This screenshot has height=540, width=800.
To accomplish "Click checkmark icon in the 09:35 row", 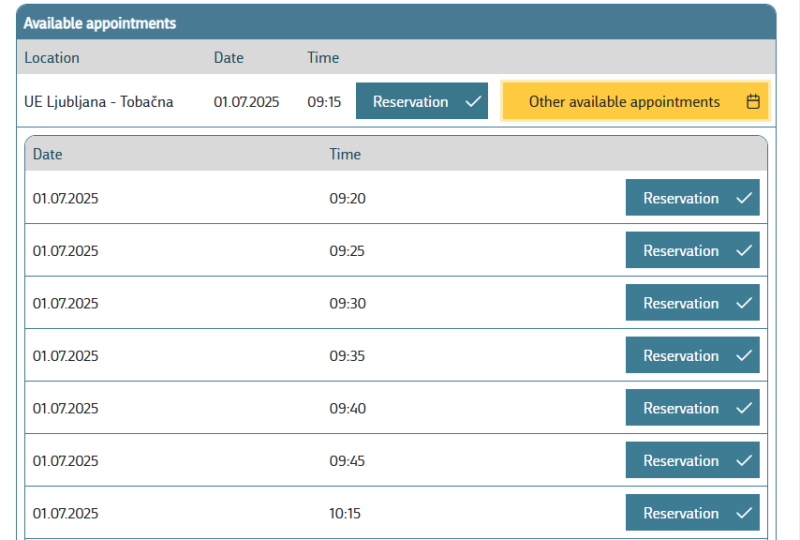I will [x=744, y=356].
